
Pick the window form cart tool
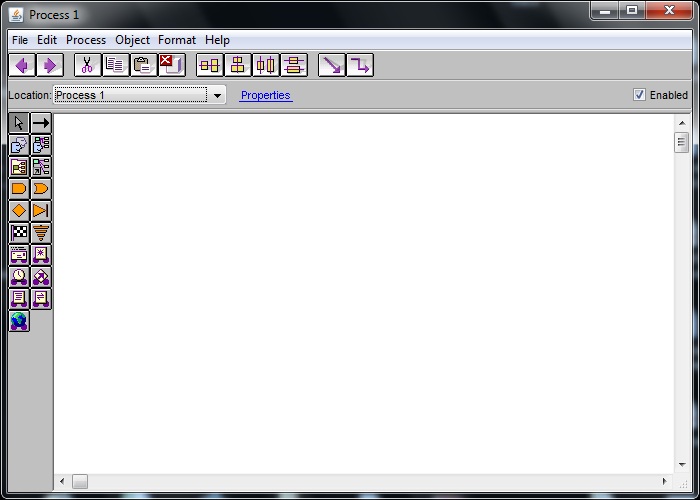pos(19,255)
